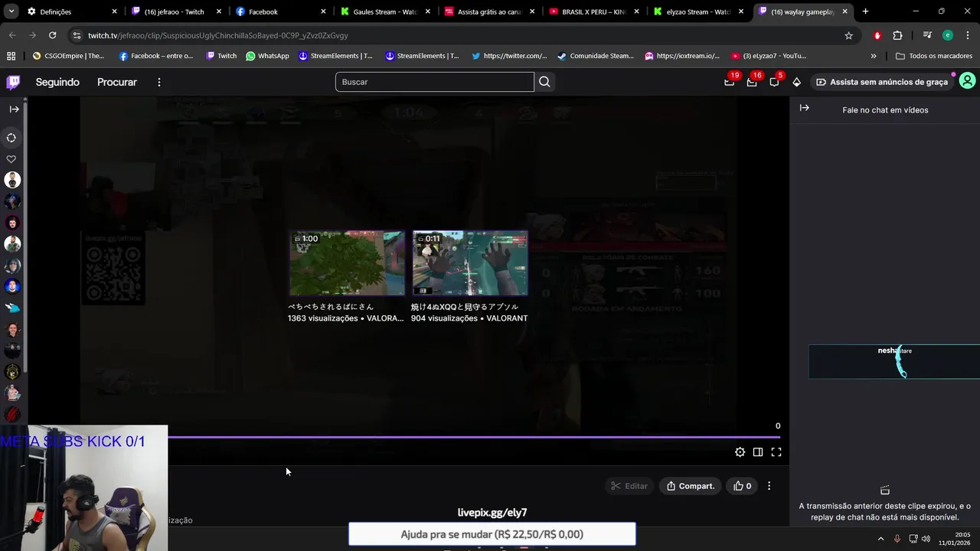Open video player settings gear
Viewport: 980px width, 551px height.
point(740,452)
